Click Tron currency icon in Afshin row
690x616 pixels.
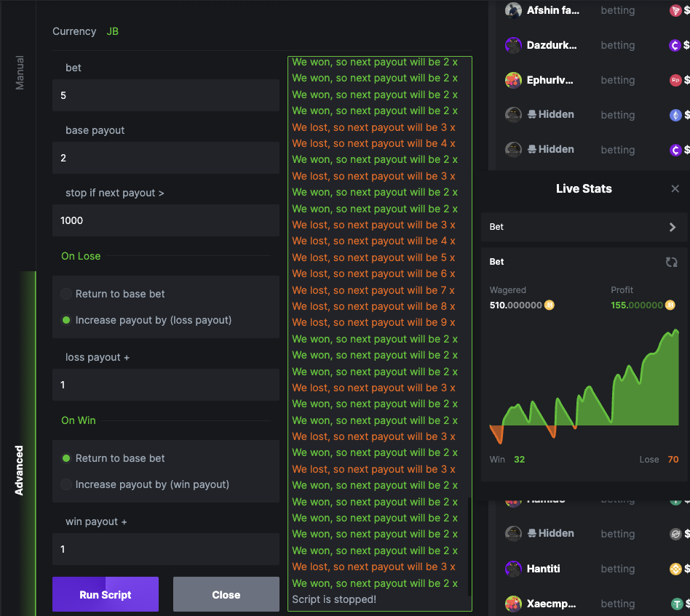675,10
